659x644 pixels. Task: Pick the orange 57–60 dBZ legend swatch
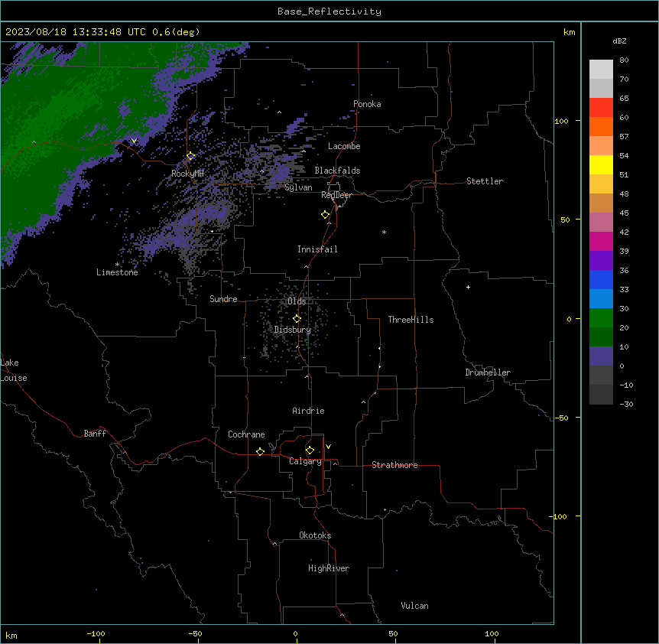tap(601, 126)
